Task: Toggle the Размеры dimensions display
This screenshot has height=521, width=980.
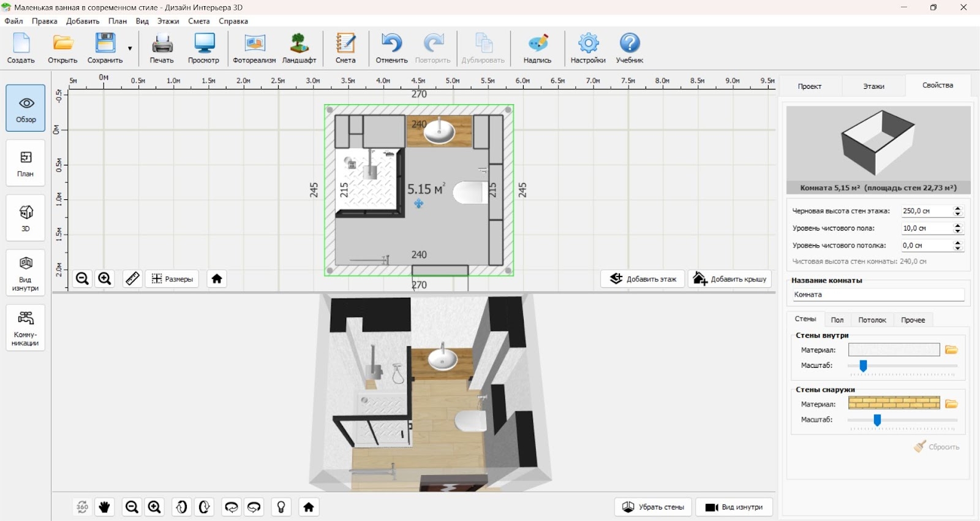Action: pyautogui.click(x=172, y=279)
